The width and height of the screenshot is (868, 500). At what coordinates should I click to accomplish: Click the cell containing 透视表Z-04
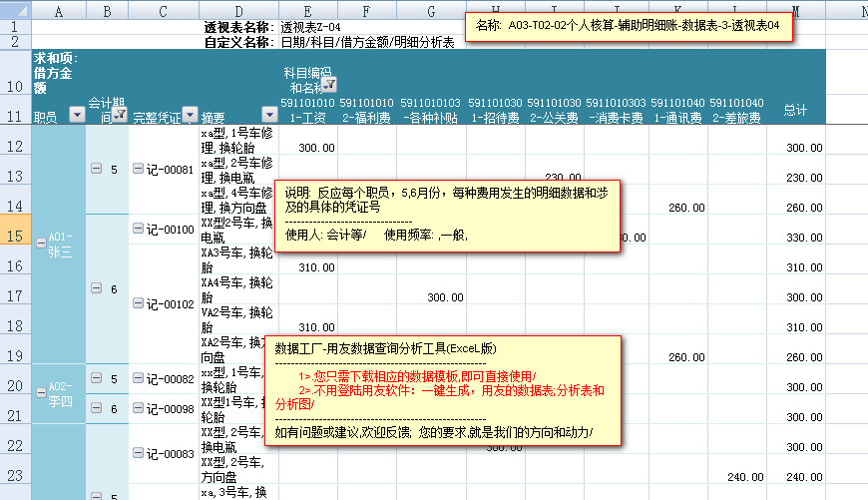tap(311, 26)
